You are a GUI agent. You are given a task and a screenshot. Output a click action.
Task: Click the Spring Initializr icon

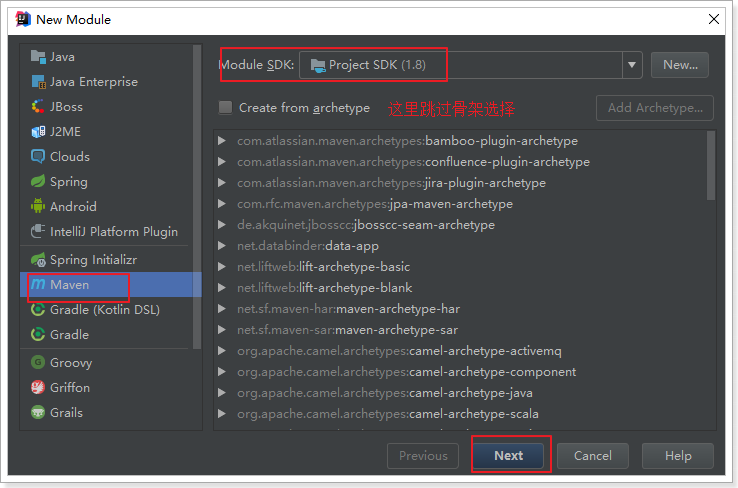pyautogui.click(x=38, y=260)
